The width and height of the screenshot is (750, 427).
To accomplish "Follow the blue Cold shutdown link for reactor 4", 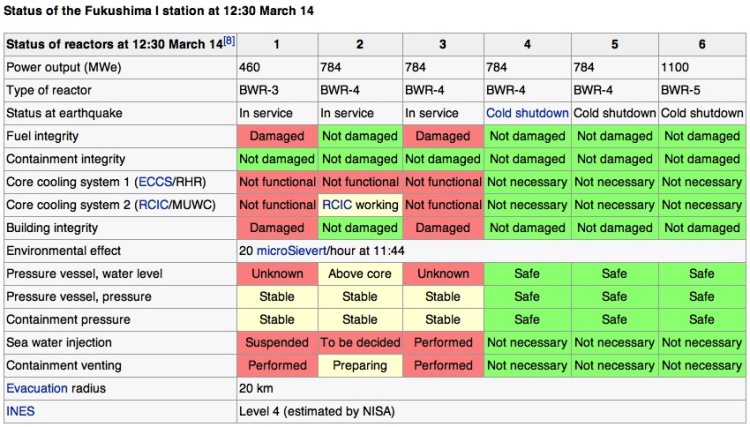I will (527, 113).
